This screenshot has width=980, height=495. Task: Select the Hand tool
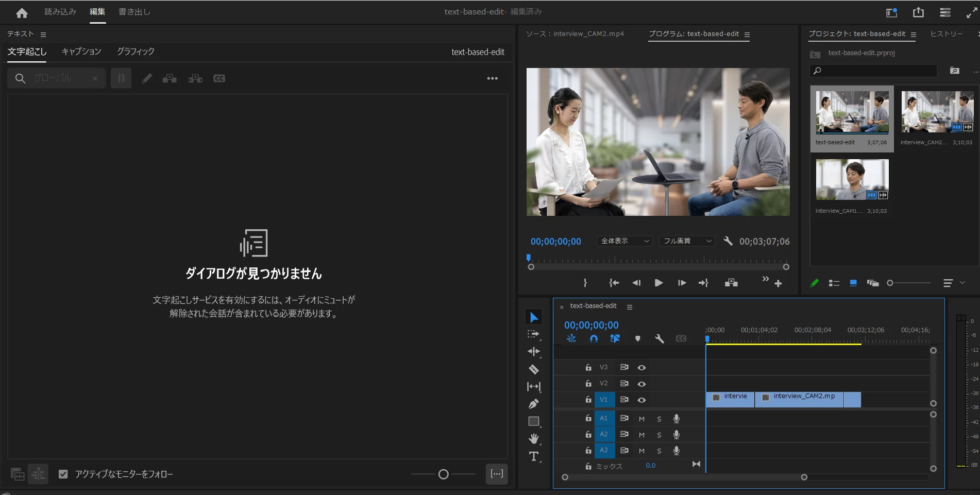tap(534, 438)
